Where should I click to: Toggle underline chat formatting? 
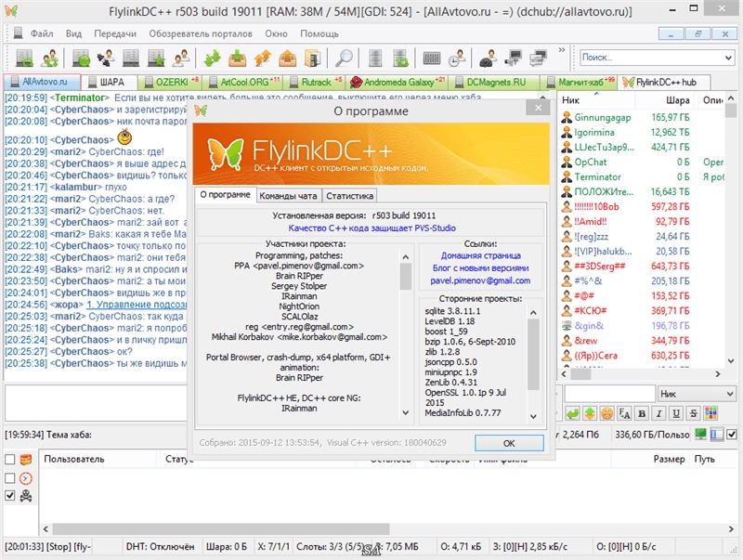(676, 413)
